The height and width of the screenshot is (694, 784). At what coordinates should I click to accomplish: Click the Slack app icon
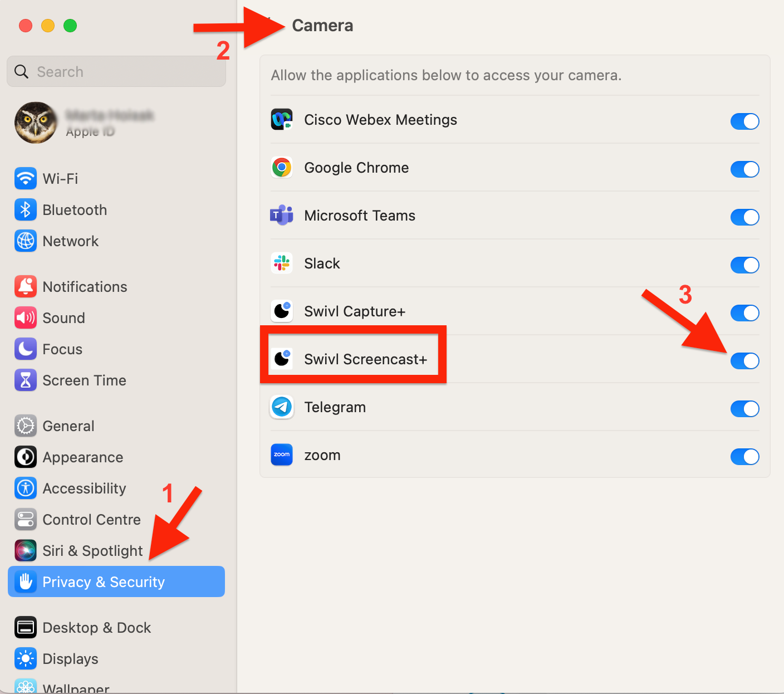tap(282, 263)
